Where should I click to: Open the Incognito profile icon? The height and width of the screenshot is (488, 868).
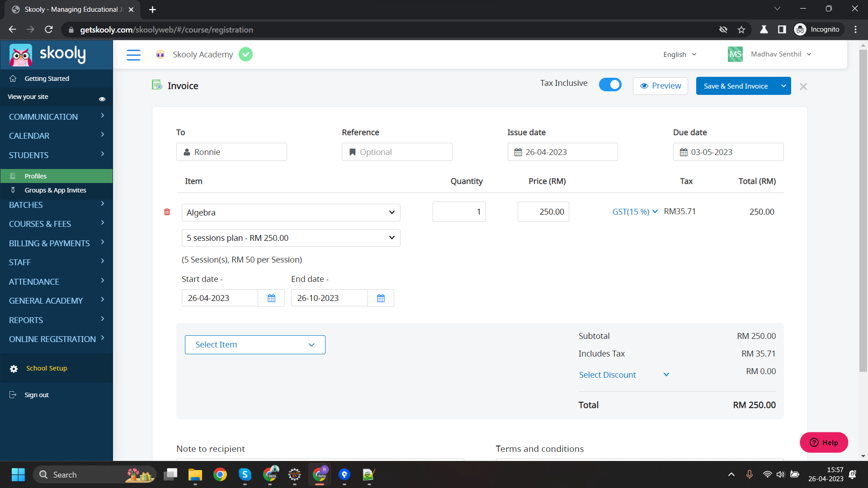pyautogui.click(x=800, y=29)
